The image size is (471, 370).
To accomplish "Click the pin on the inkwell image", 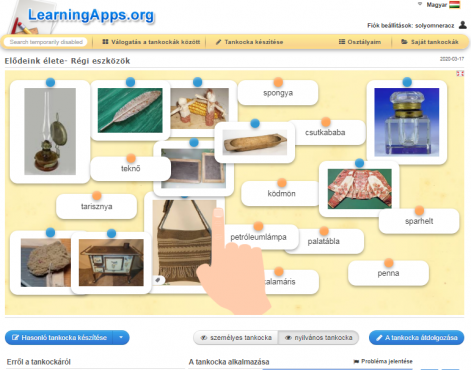I will pyautogui.click(x=407, y=82).
